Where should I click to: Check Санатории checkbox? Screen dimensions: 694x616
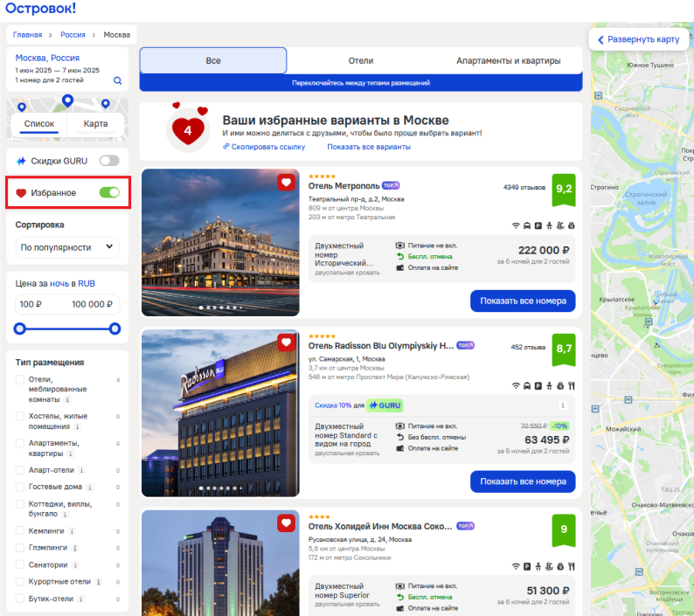20,564
